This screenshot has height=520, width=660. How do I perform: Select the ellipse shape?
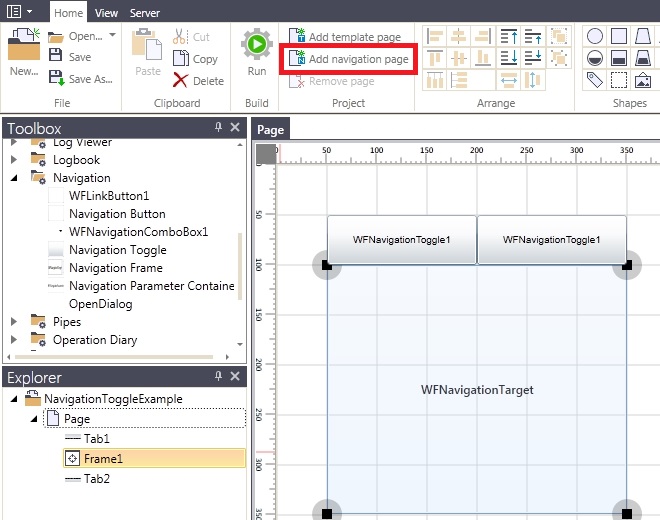[594, 36]
